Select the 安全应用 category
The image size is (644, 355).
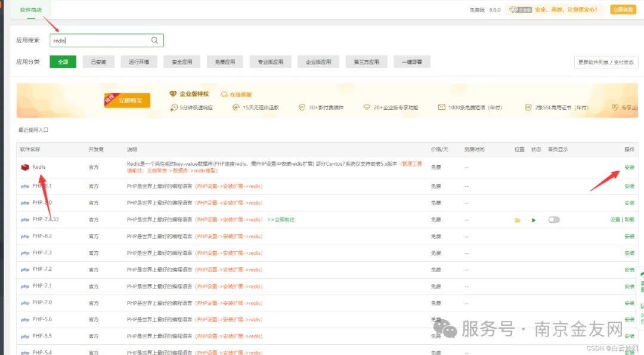click(182, 61)
